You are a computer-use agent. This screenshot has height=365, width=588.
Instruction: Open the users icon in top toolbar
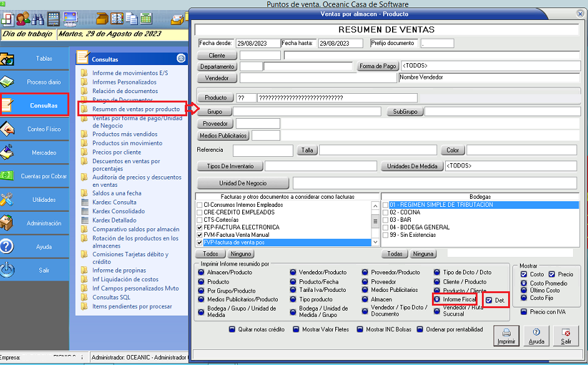23,18
